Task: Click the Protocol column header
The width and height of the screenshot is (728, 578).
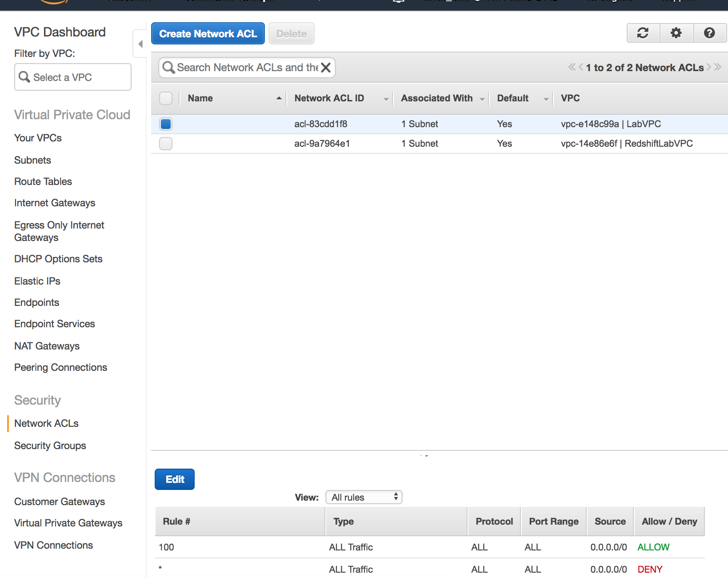Action: coord(494,522)
